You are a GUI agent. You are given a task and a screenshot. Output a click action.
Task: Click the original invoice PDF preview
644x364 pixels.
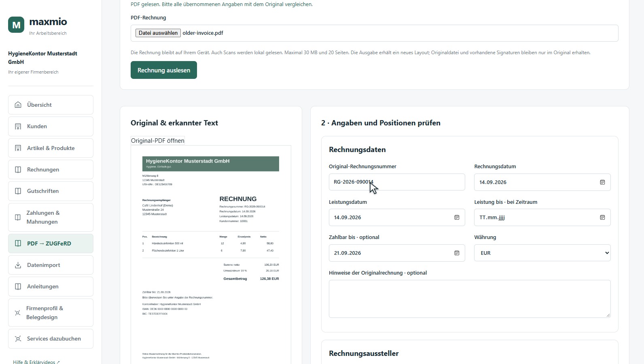tap(211, 255)
